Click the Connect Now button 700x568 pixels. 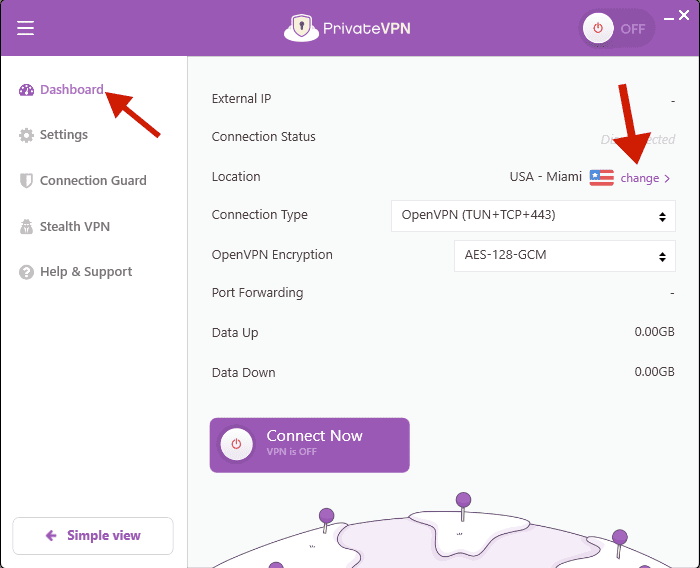(310, 445)
